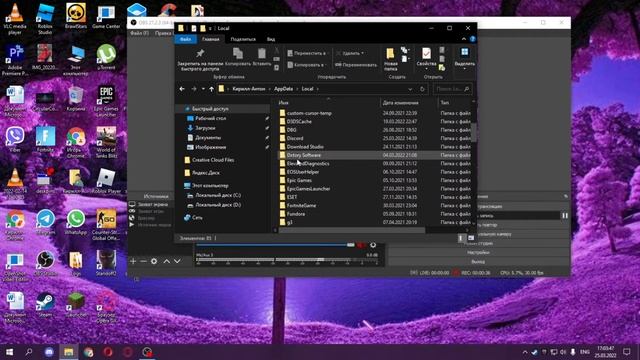This screenshot has height=360, width=640.
Task: Select Загрузки (Downloads) in navigation pane
Action: click(x=204, y=128)
